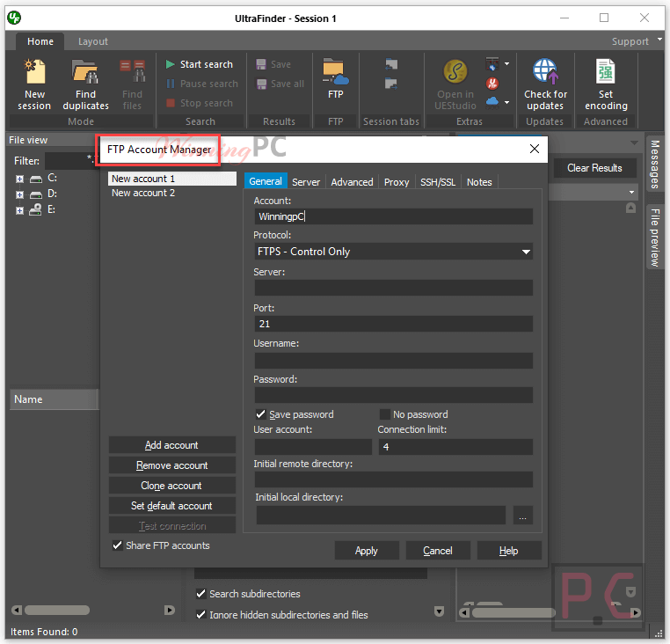Click the UltraFinder logo in title bar
The width and height of the screenshot is (670, 644).
[x=14, y=18]
